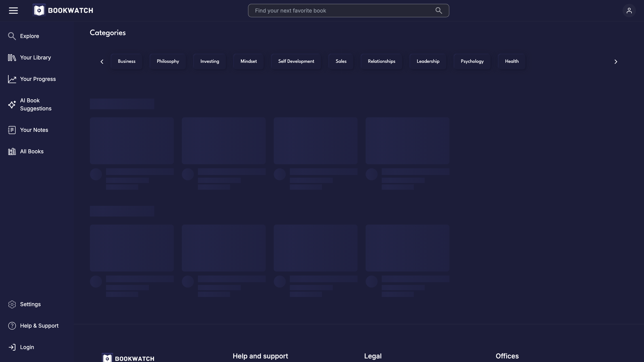Viewport: 644px width, 362px height.
Task: Open AI Book Suggestions
Action: click(36, 104)
